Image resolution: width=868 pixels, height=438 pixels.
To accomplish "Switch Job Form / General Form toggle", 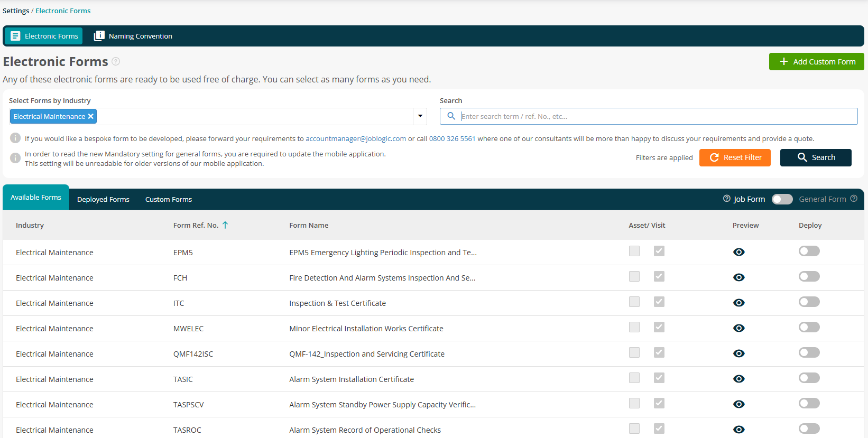I will coord(782,199).
